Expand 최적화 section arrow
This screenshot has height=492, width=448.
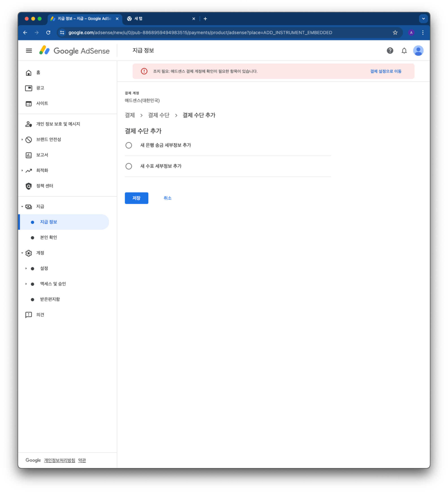[22, 170]
